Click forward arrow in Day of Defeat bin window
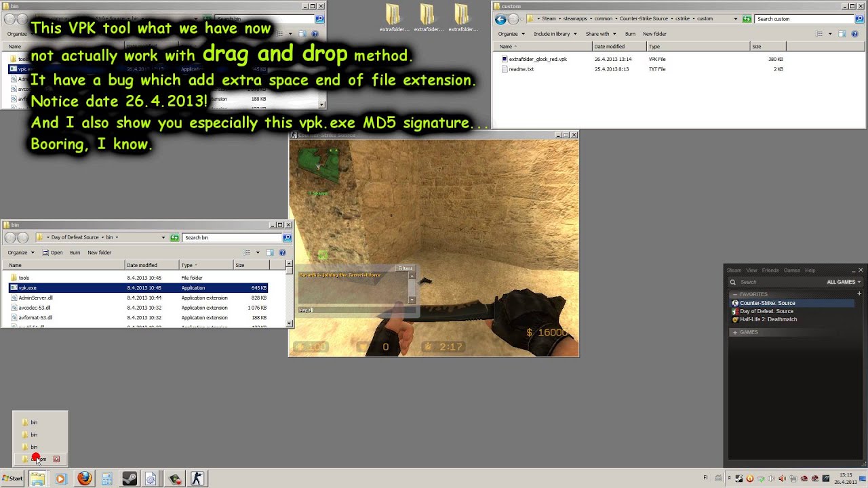This screenshot has height=488, width=868. (22, 237)
